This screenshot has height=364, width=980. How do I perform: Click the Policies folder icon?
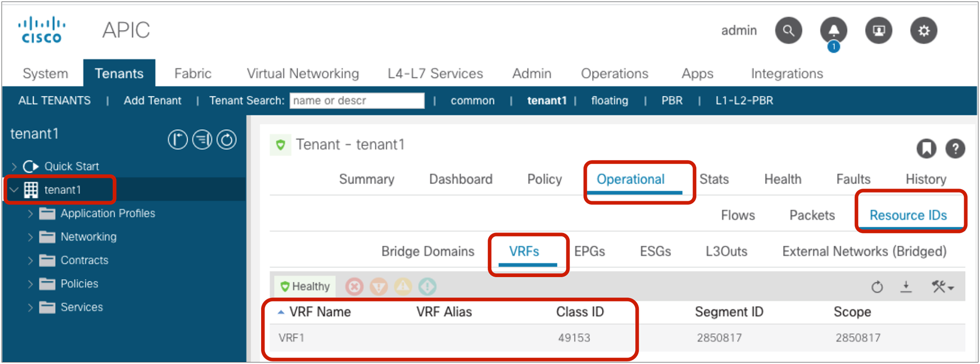(47, 284)
